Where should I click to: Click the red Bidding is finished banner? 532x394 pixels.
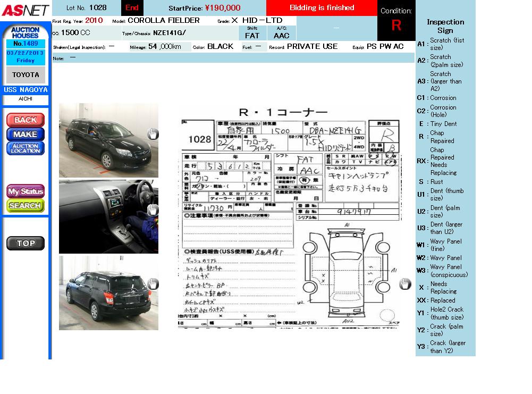point(322,8)
